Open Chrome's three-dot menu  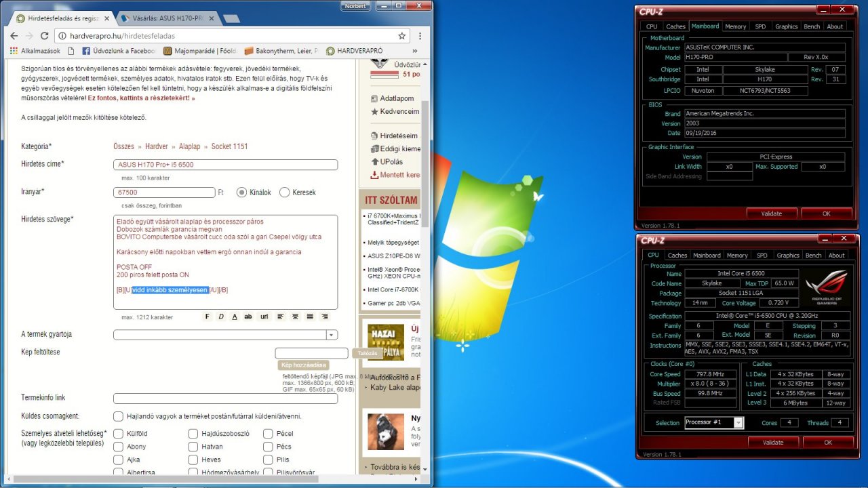pyautogui.click(x=420, y=35)
